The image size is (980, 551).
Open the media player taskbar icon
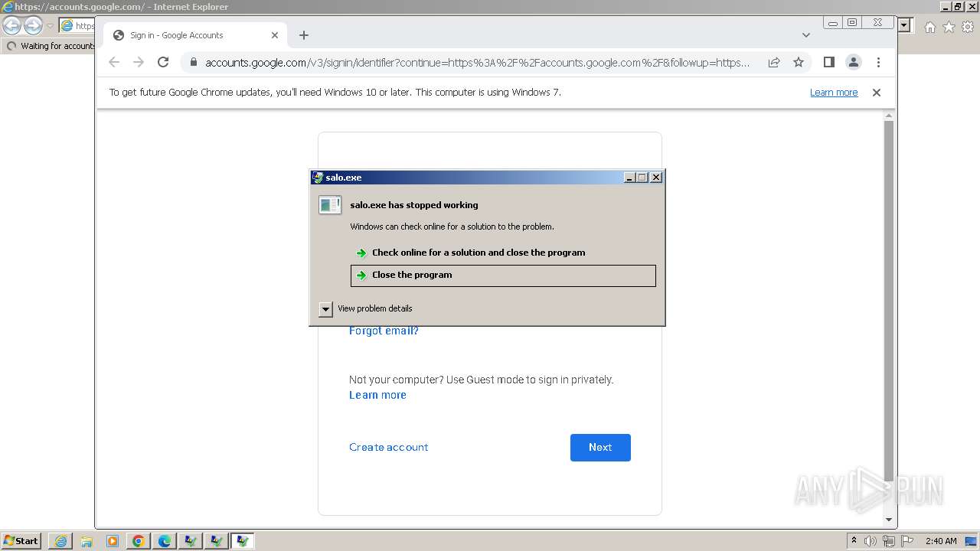click(x=113, y=541)
